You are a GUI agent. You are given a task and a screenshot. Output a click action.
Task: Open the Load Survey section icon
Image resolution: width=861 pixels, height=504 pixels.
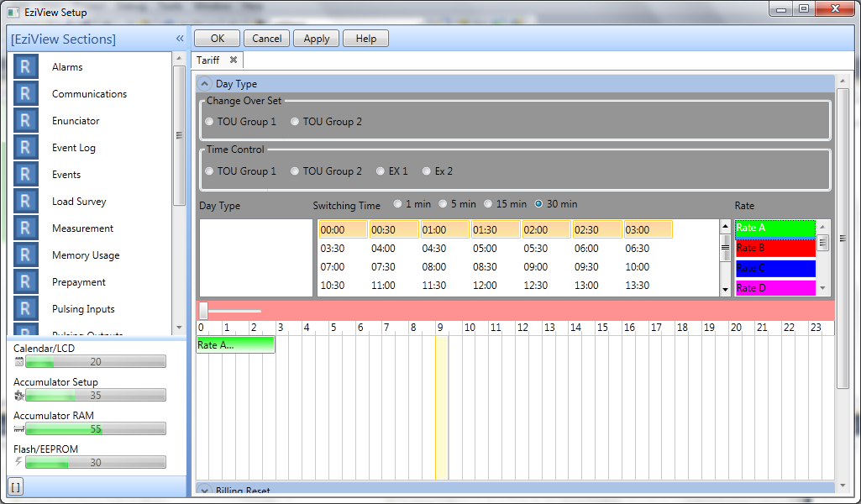pyautogui.click(x=25, y=202)
